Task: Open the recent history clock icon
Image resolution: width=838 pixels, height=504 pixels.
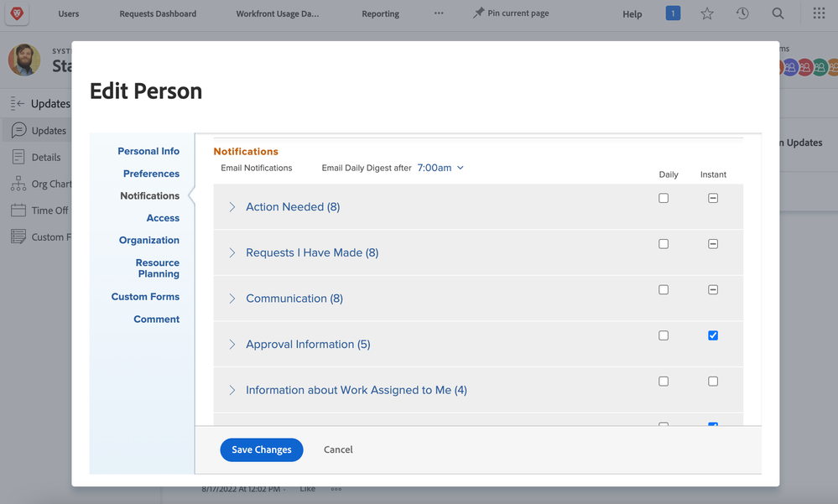Action: pyautogui.click(x=742, y=13)
